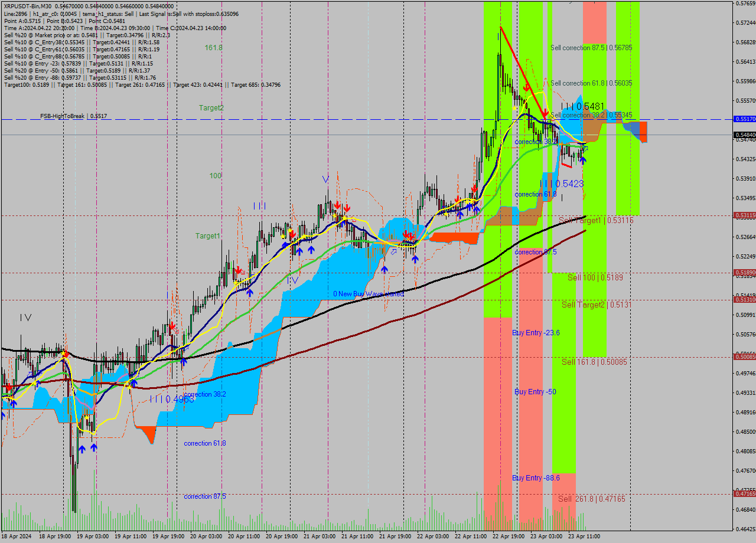Click the 20 Apr 11:00 time label
The width and height of the screenshot is (756, 543).
coord(244,537)
